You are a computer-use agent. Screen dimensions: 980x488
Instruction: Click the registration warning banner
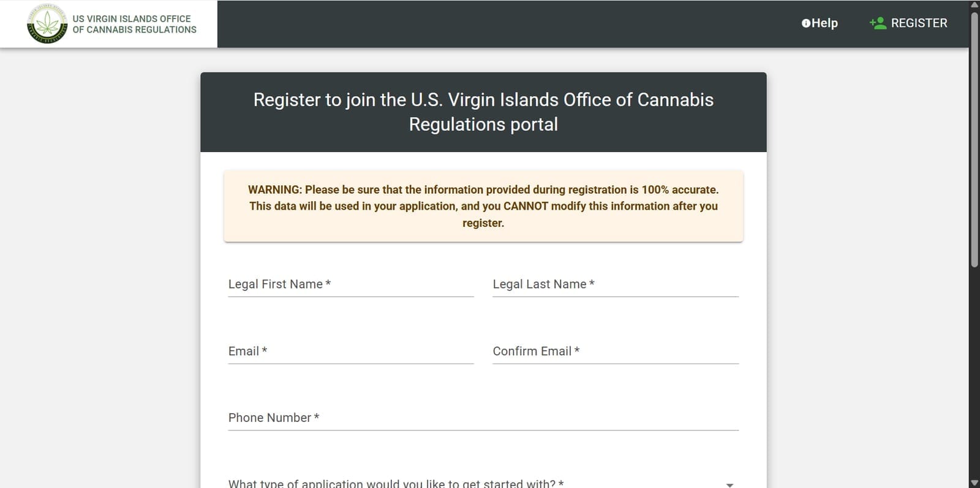pos(483,206)
